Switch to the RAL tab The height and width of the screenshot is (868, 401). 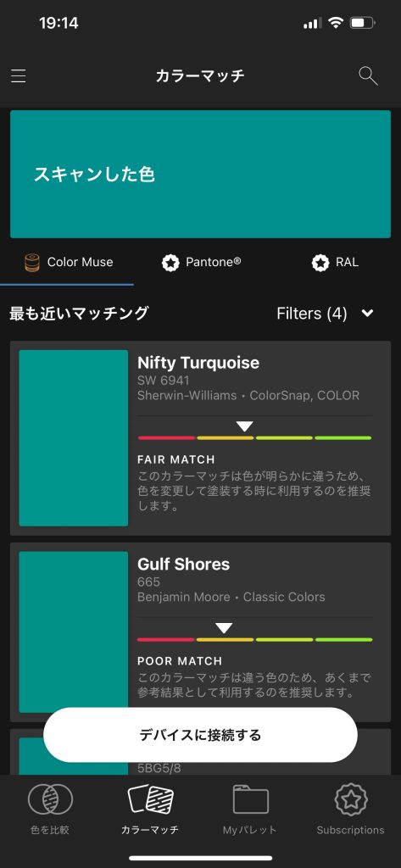tap(335, 263)
